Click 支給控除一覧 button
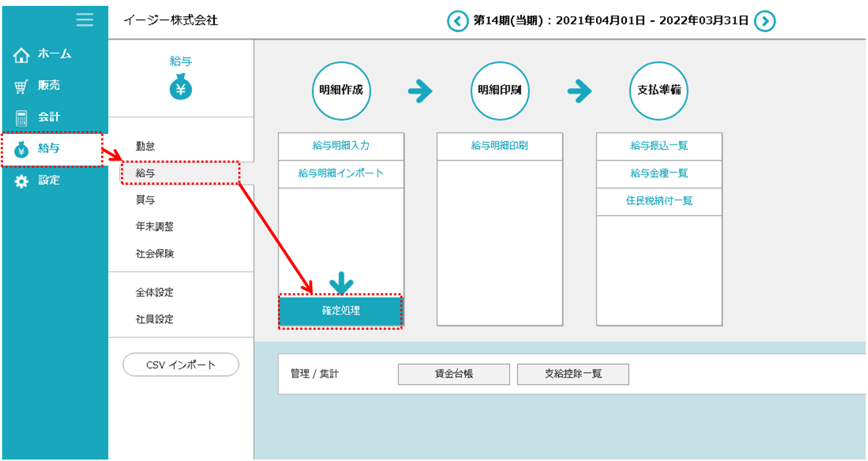868x461 pixels. click(573, 374)
